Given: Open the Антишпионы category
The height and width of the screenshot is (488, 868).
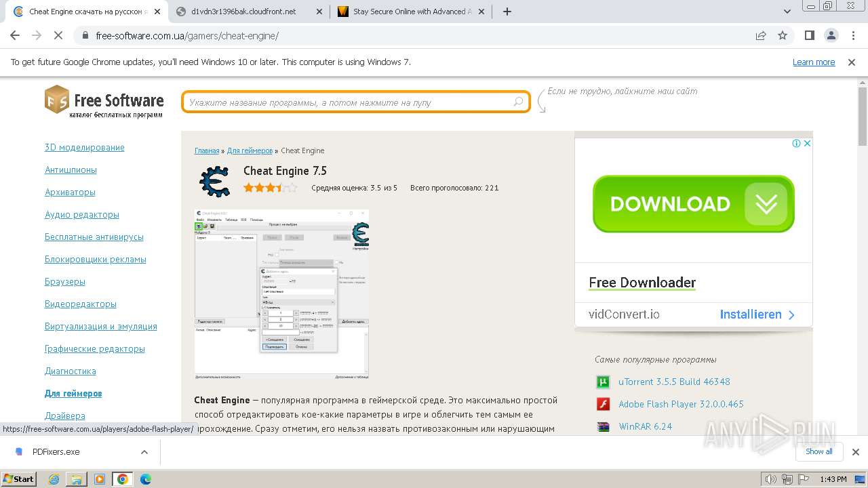Looking at the screenshot, I should point(71,169).
